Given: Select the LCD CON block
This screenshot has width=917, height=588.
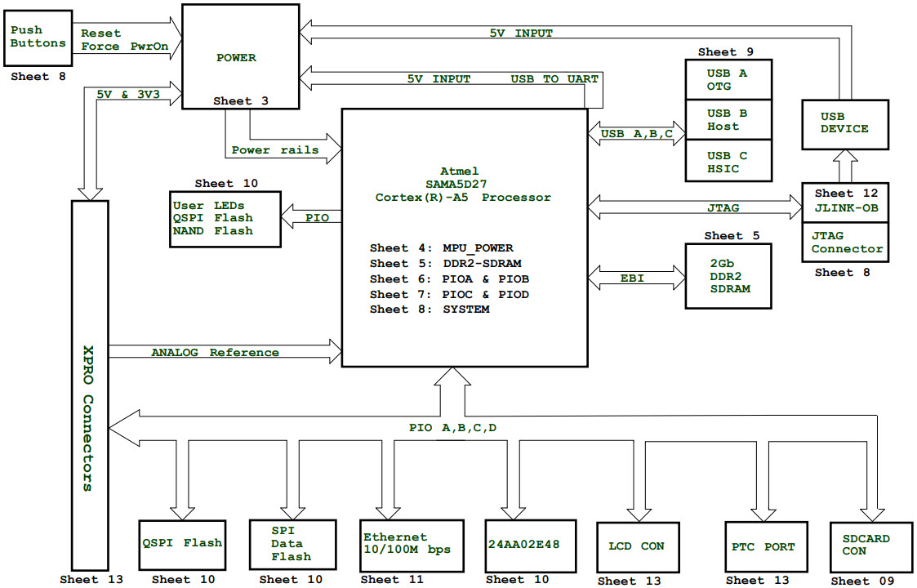Looking at the screenshot, I should click(637, 546).
